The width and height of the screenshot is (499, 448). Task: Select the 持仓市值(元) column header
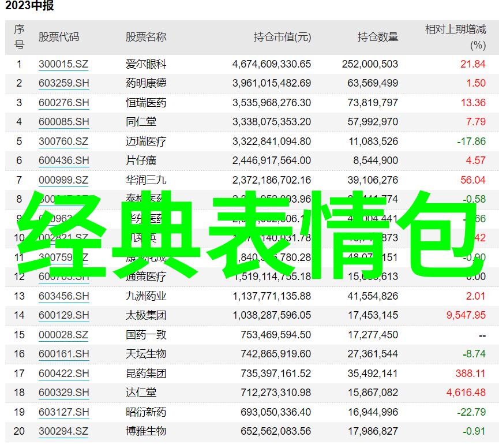tap(282, 38)
